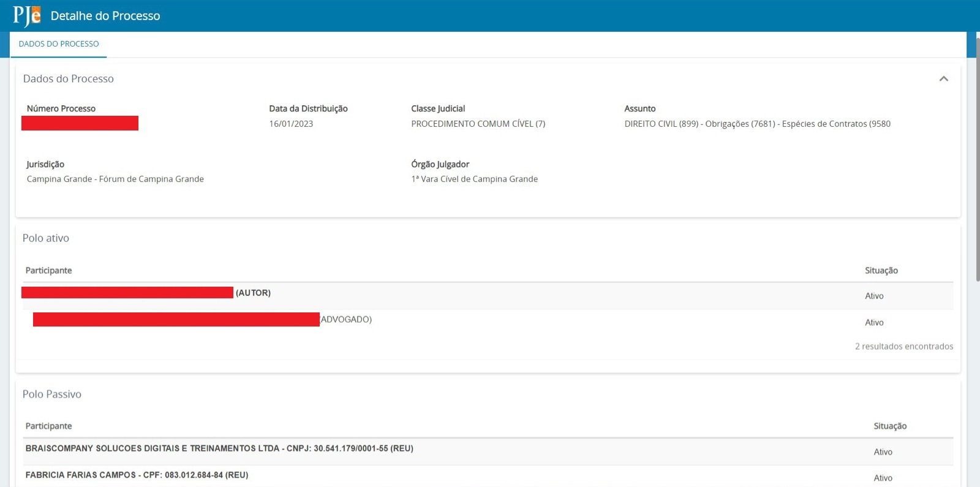Click the 2 resultados encontrados text
This screenshot has height=487, width=980.
pos(904,346)
